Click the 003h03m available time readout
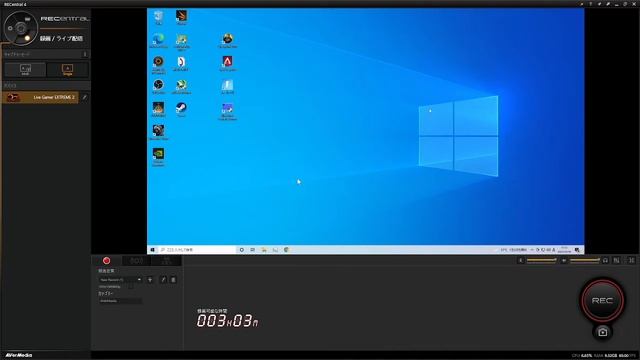This screenshot has width=640, height=360. 227,321
